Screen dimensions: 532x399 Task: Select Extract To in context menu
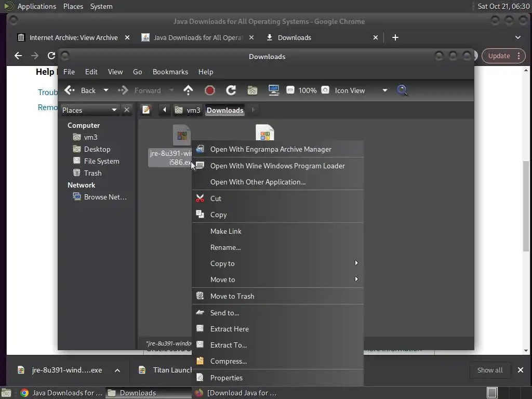point(277,345)
